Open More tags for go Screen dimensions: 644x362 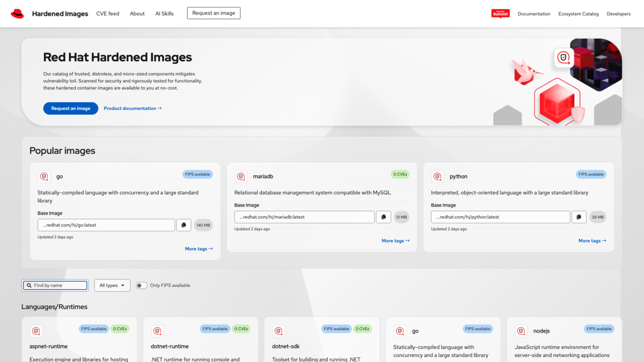point(199,249)
